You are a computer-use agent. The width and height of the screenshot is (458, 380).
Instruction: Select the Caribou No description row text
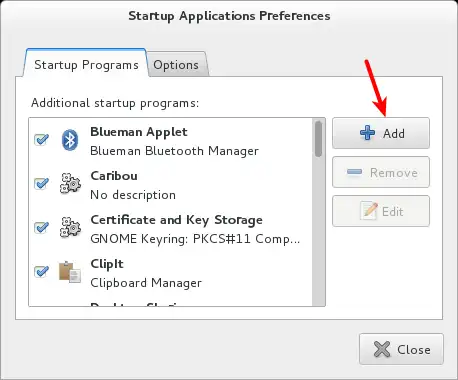(133, 195)
